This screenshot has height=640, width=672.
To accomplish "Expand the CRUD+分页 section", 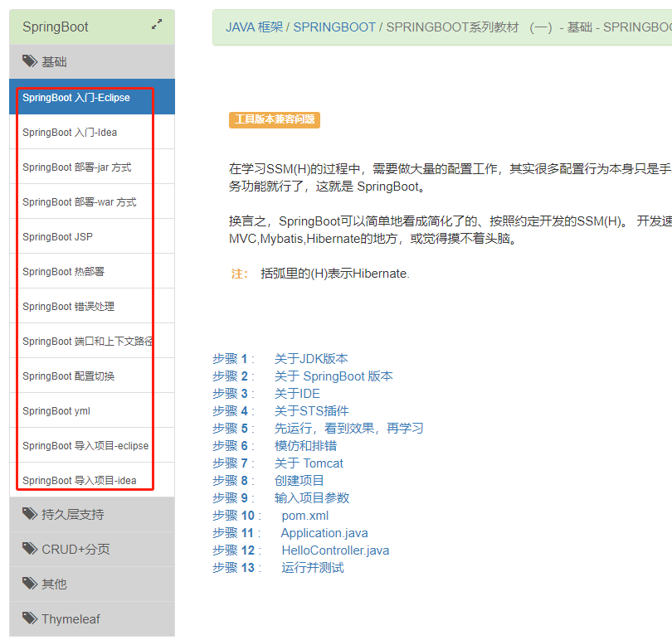I will [92, 549].
